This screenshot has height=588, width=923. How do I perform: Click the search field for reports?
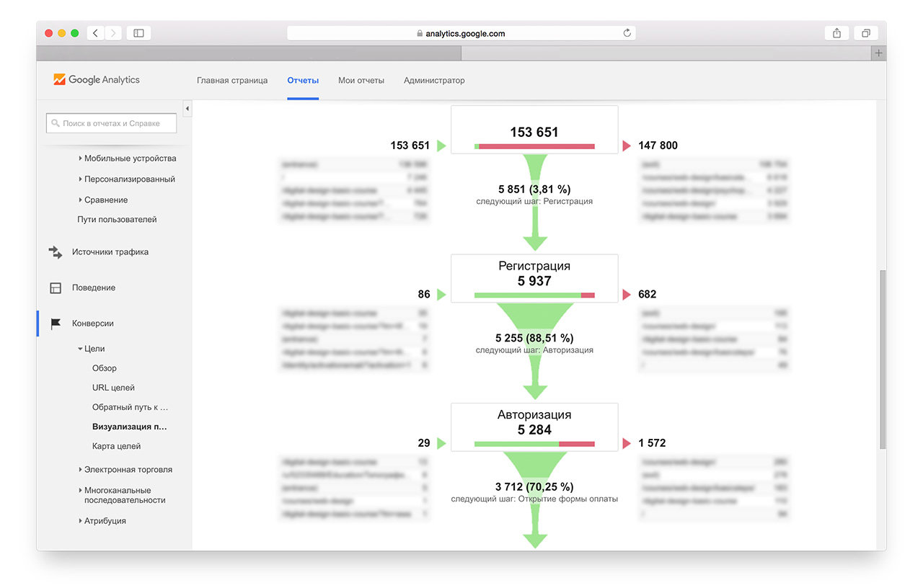pos(112,123)
